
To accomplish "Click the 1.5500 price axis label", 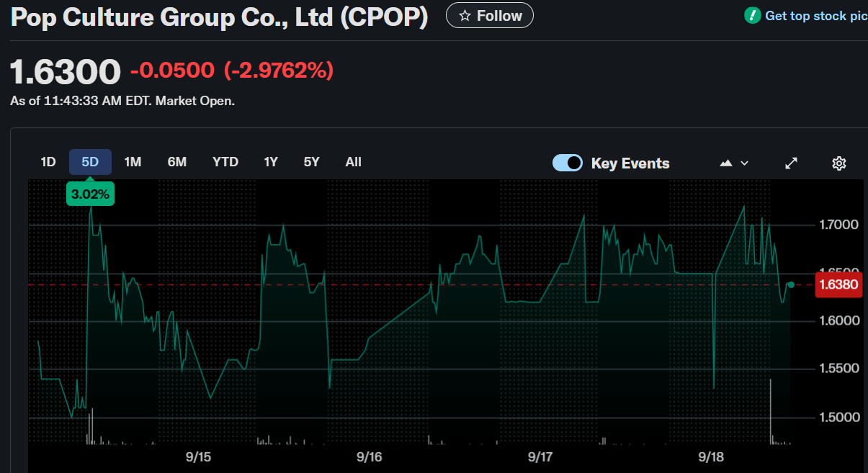I will pos(838,369).
